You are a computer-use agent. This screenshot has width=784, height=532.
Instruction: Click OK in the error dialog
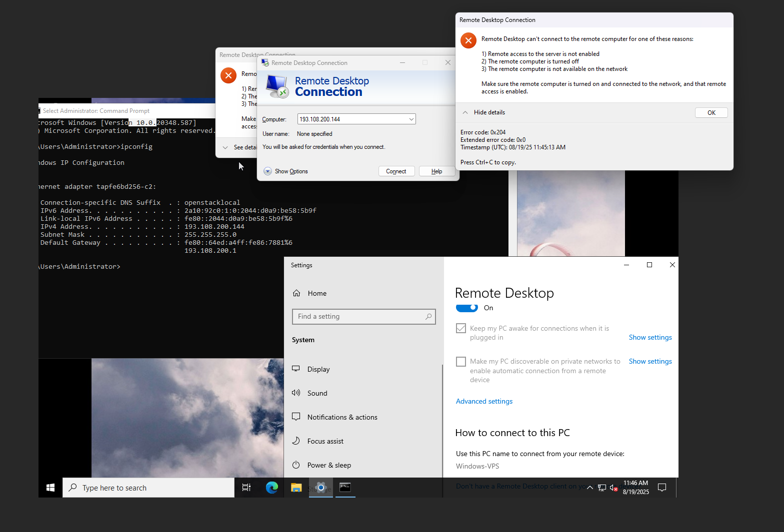pos(711,113)
